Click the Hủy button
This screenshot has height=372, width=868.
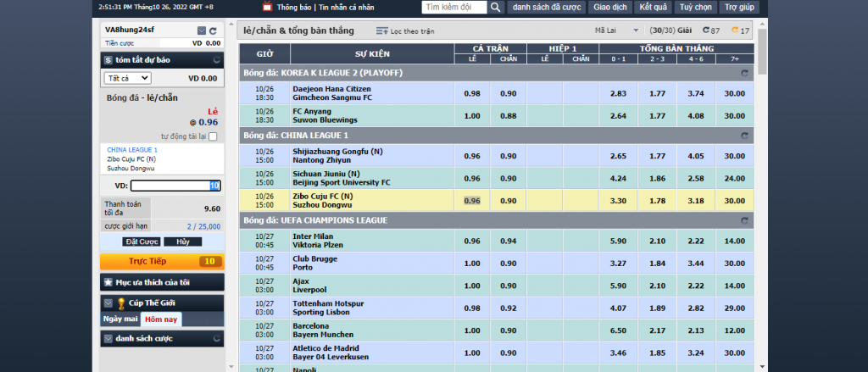(183, 242)
